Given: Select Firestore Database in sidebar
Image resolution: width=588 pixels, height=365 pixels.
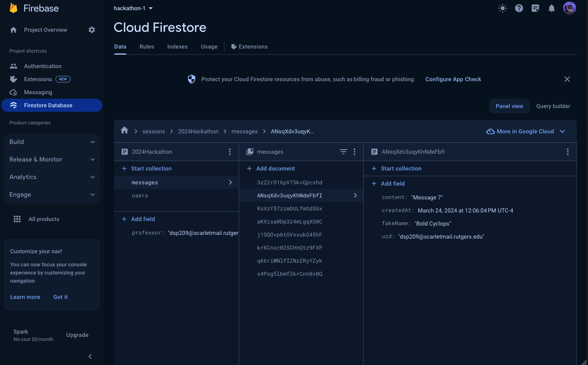Looking at the screenshot, I should coord(52,105).
